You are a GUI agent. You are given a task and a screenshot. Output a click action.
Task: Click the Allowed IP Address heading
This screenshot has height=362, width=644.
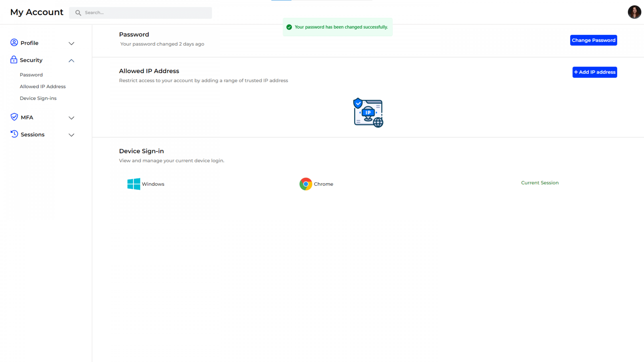pos(149,71)
